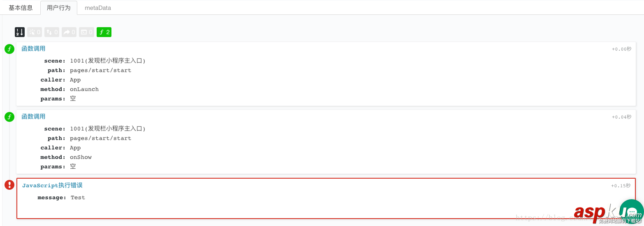The image size is (644, 226).
Task: Click the Test error message text
Action: coord(78,198)
